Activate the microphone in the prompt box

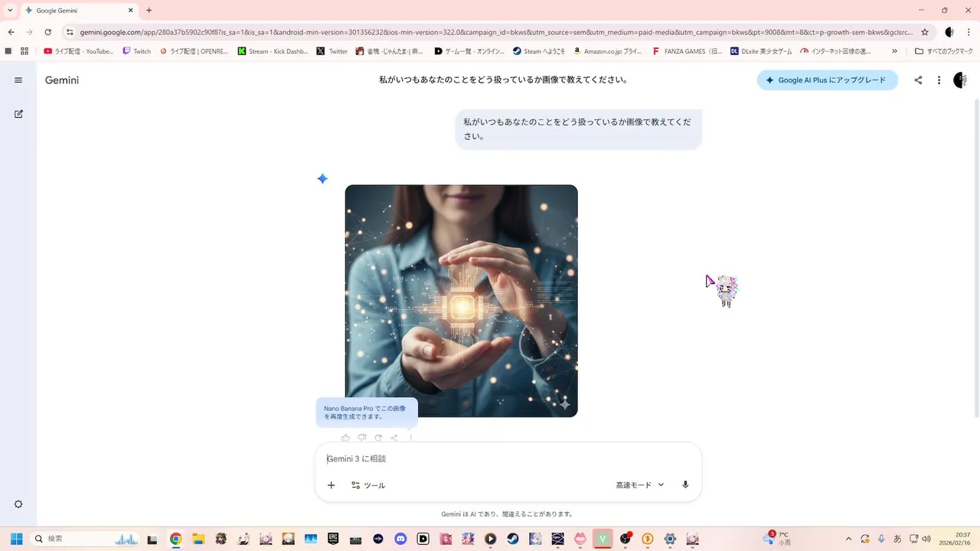(685, 485)
